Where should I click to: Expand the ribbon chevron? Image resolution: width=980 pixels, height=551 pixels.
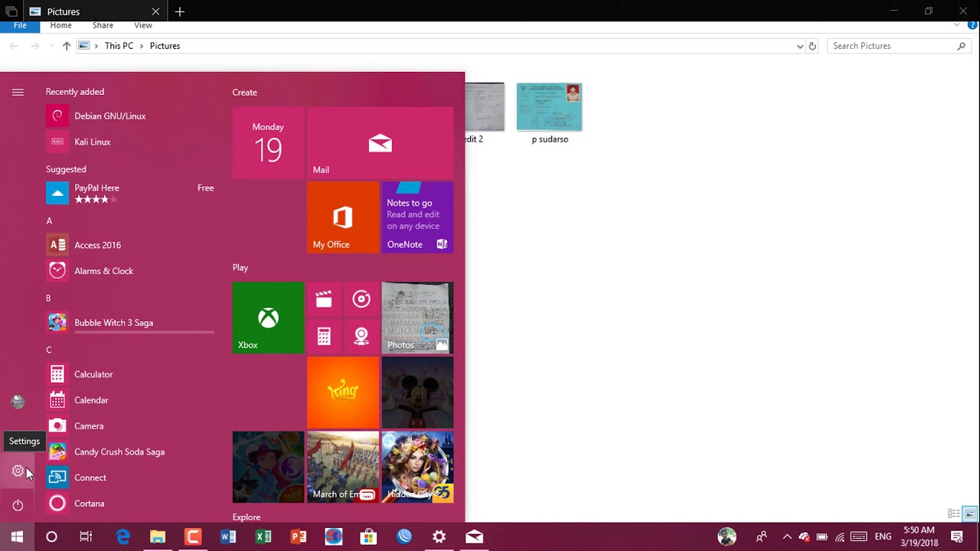coord(957,25)
